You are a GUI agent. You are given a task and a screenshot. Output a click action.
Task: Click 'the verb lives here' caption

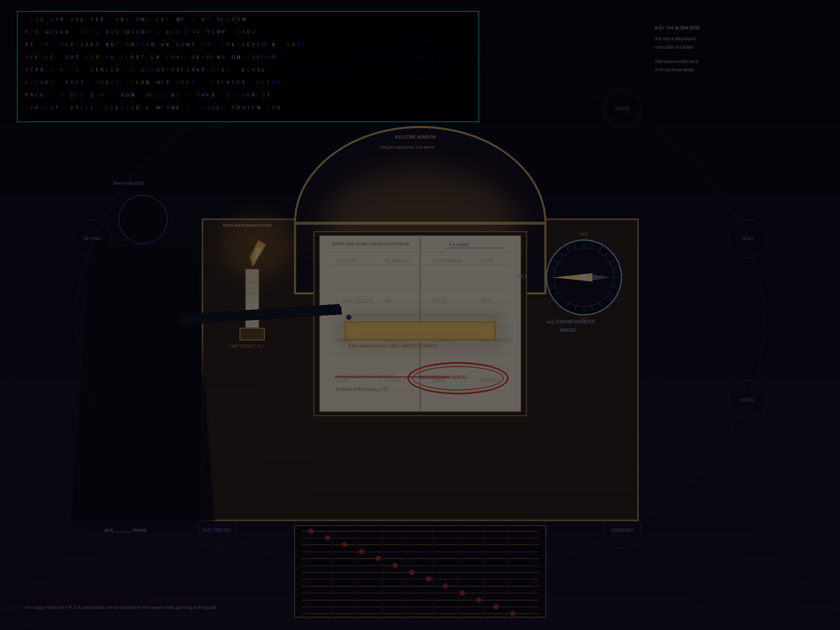point(393,346)
